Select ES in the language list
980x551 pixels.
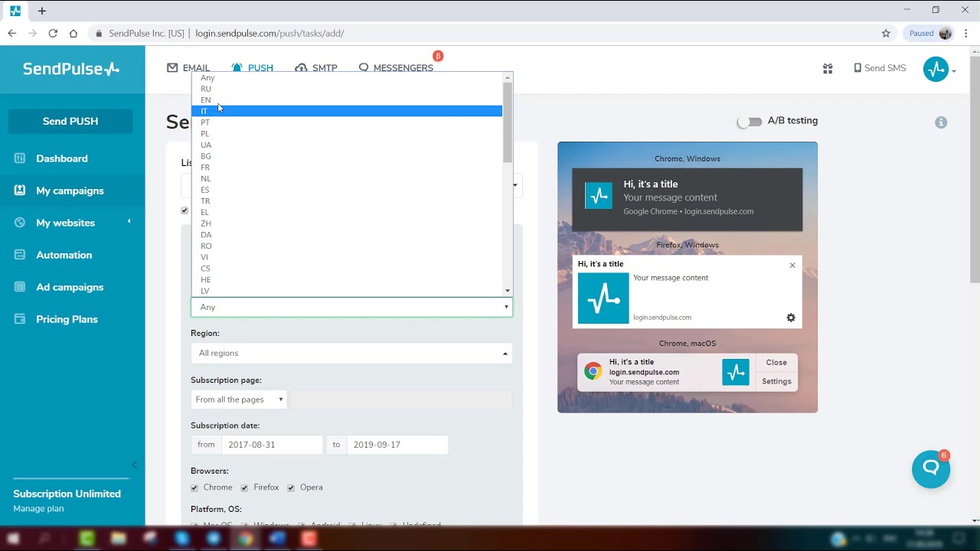(347, 190)
